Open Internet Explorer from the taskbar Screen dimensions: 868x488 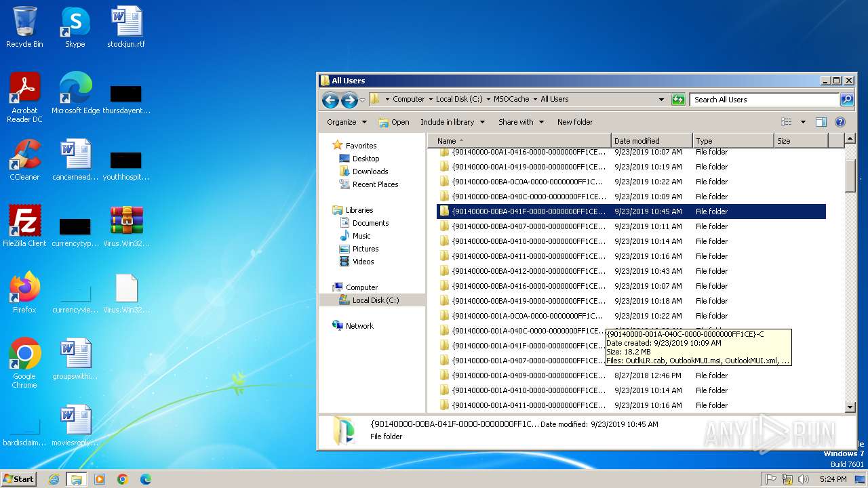54,479
